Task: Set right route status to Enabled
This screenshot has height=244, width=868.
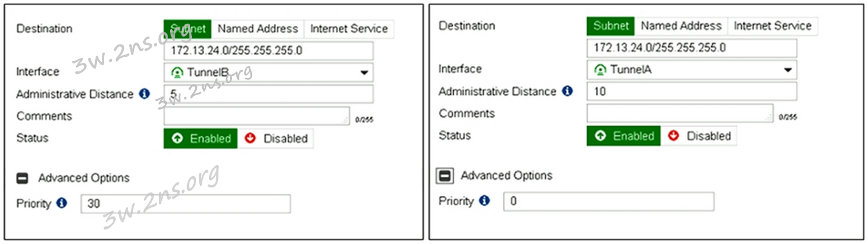Action: tap(624, 136)
